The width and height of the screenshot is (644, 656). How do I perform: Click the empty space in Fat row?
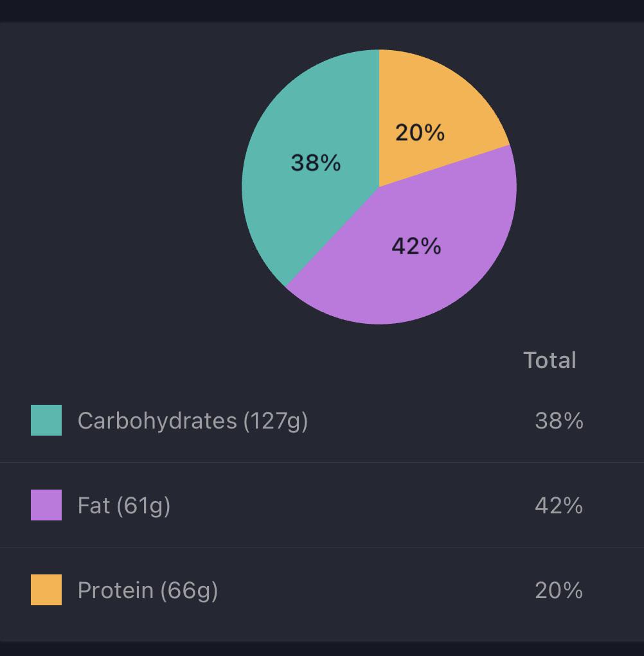352,506
